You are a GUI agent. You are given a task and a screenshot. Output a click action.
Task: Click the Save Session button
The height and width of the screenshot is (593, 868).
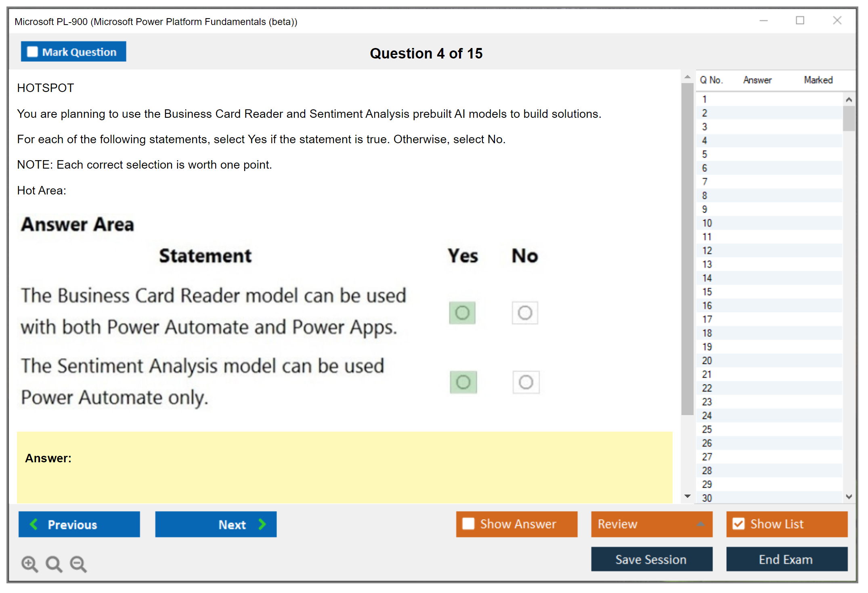point(651,560)
